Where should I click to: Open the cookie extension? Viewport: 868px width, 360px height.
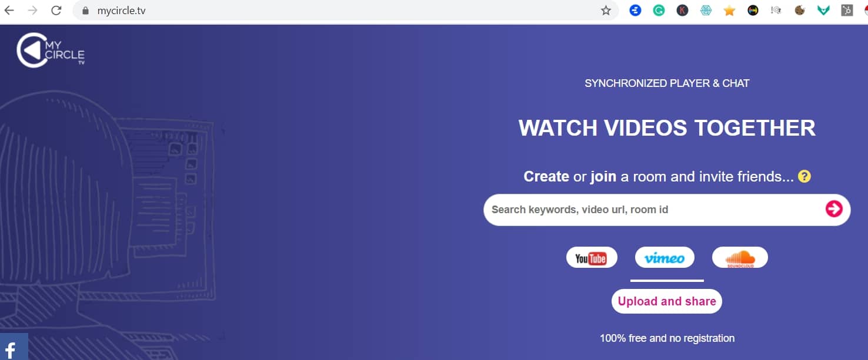[x=800, y=11]
